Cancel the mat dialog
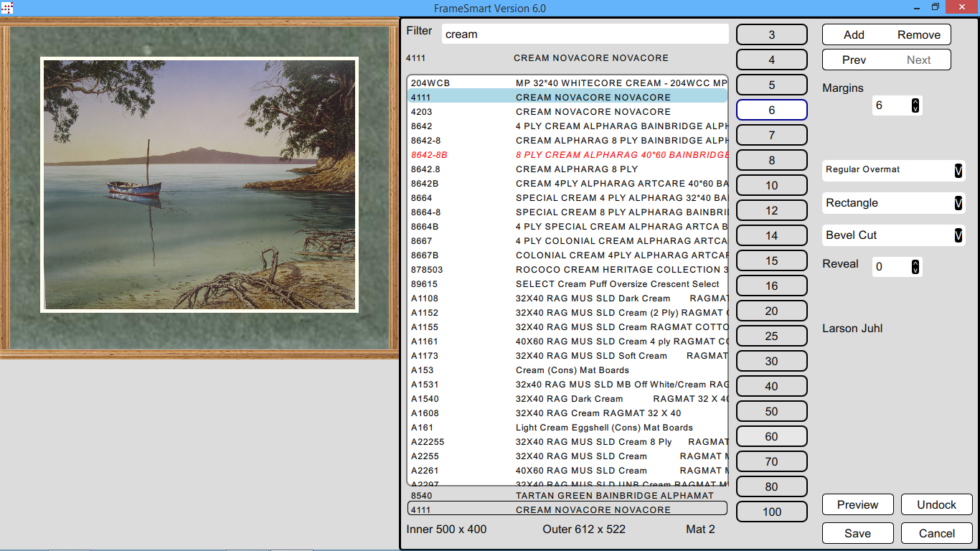Image resolution: width=980 pixels, height=551 pixels. pyautogui.click(x=936, y=533)
